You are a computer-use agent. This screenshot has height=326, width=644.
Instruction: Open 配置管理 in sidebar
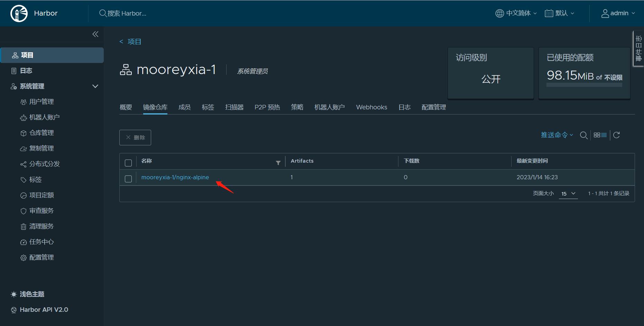[x=42, y=257]
